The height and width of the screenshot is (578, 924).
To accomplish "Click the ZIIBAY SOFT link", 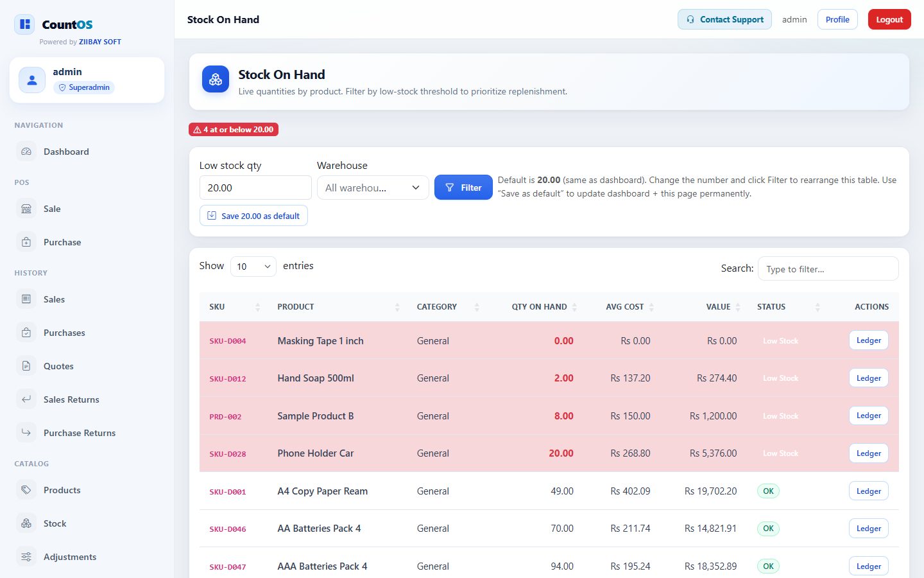I will tap(100, 42).
